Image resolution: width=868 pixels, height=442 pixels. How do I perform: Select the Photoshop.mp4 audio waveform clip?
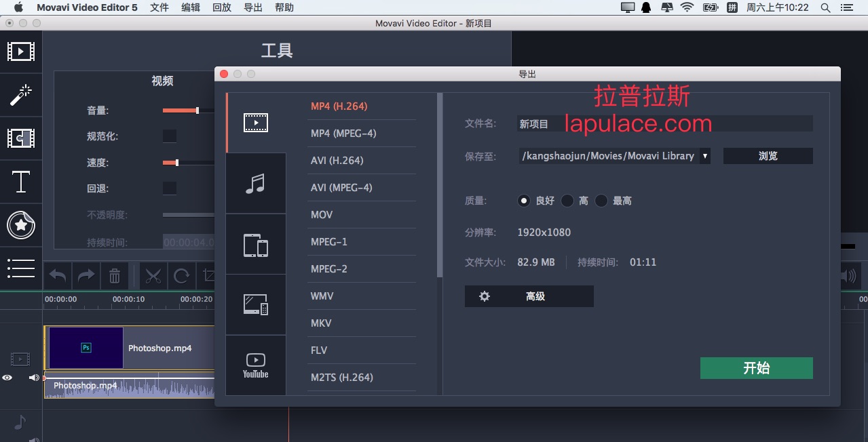tap(130, 386)
